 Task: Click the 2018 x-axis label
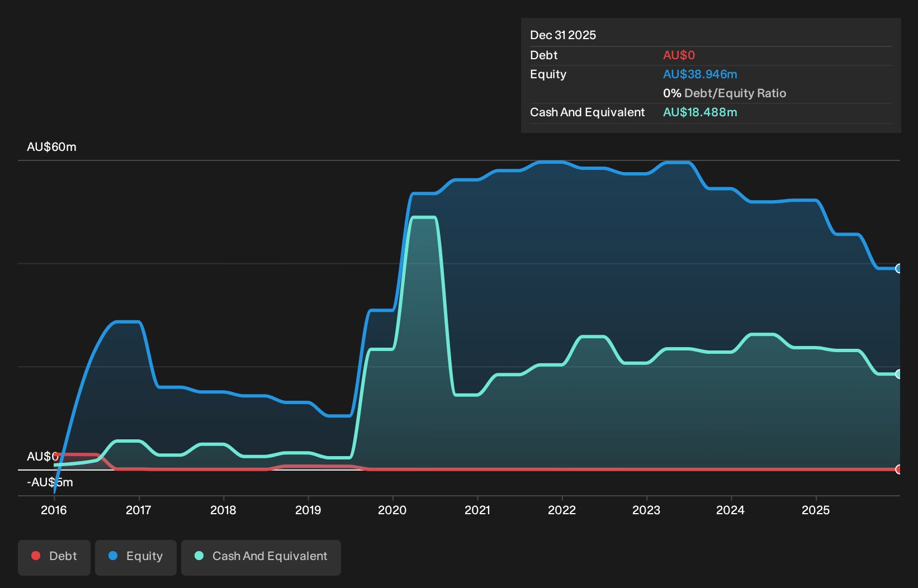point(223,510)
